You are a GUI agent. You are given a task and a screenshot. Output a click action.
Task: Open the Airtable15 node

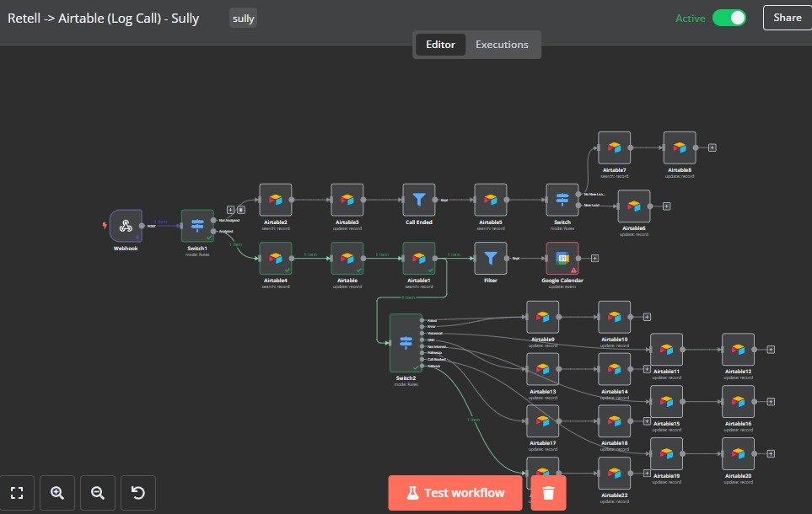coord(666,402)
